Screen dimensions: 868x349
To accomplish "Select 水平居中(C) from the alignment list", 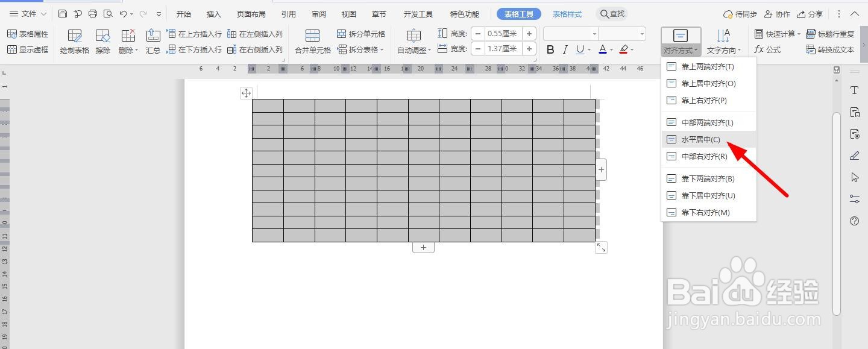I will (x=699, y=139).
